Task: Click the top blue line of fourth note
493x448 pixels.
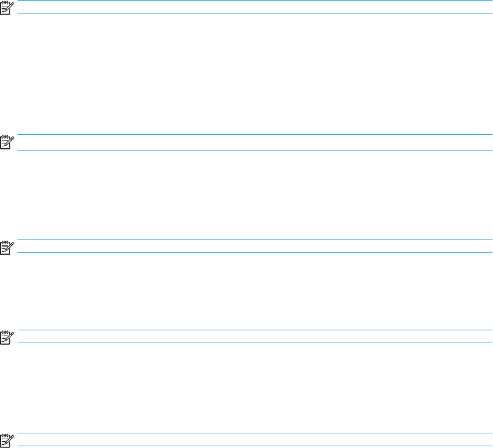Action: tap(255, 330)
